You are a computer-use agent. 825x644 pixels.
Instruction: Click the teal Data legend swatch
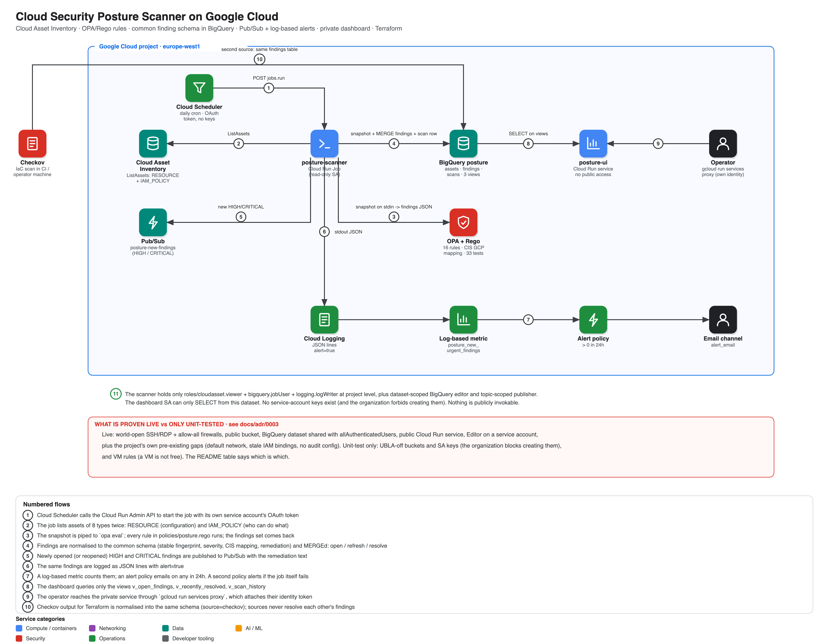click(x=165, y=628)
